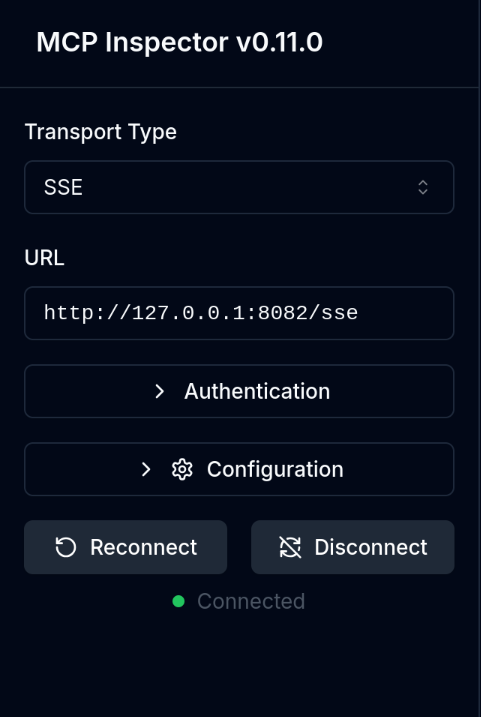Click the SSE text in the transport selector

click(63, 187)
